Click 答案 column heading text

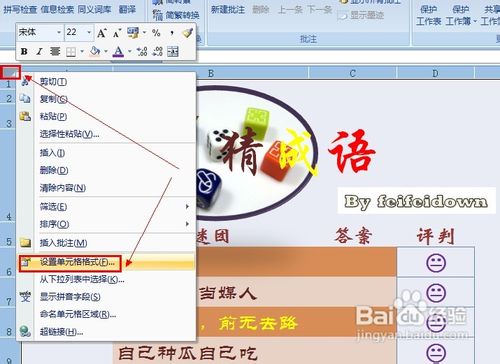tap(353, 236)
